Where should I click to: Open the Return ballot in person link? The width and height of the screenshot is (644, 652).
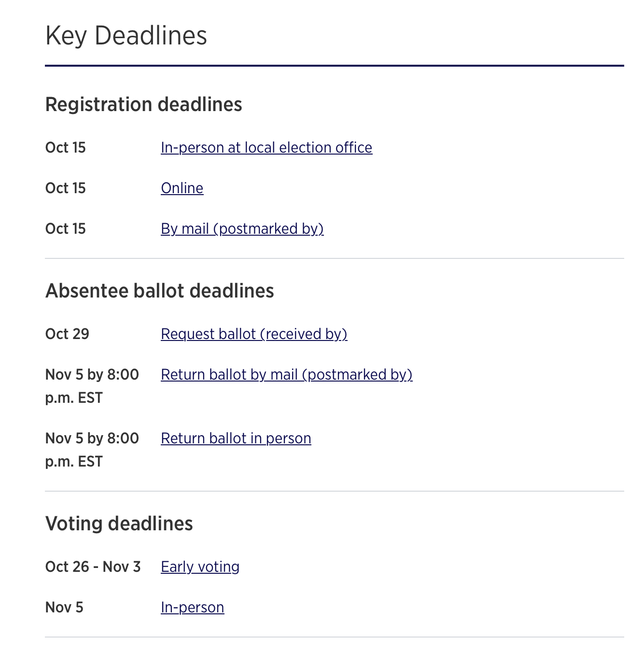coord(236,439)
